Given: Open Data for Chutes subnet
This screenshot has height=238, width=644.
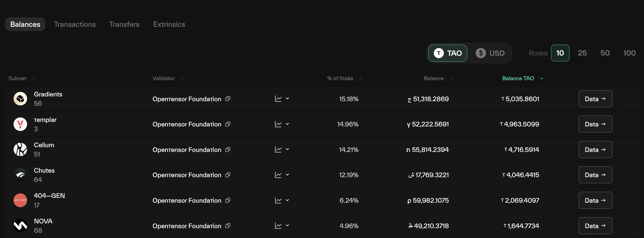Looking at the screenshot, I should tap(595, 175).
